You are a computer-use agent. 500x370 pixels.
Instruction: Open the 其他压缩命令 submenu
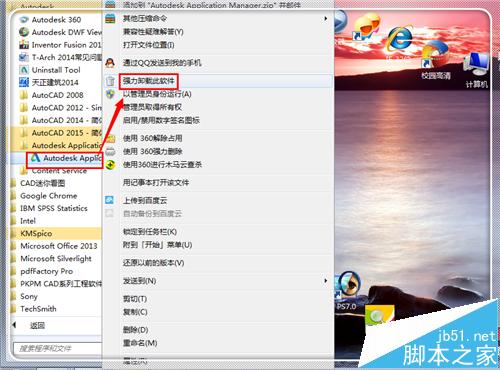pyautogui.click(x=218, y=18)
